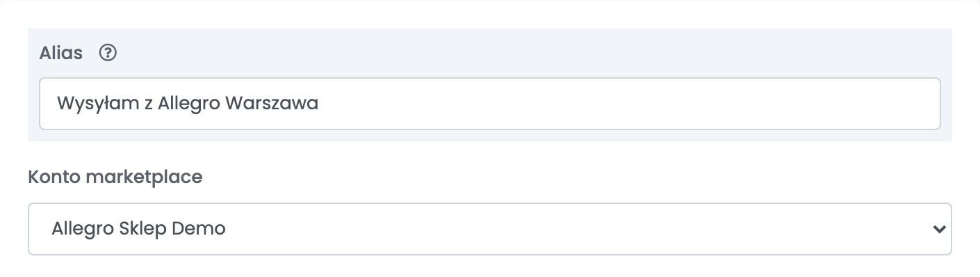Click into the Wysyłam z Allegro Warszawa field
The image size is (980, 277).
489,104
